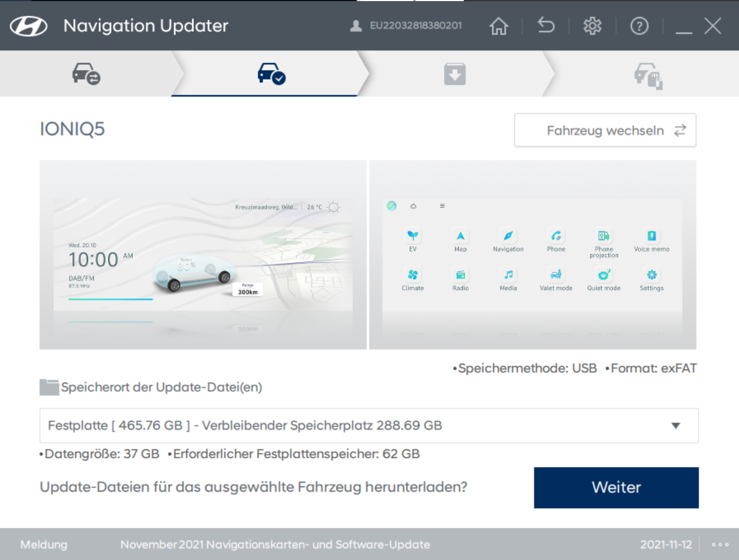The width and height of the screenshot is (739, 560).
Task: Select the Navigation icon in the infotainment preview
Action: [x=508, y=236]
